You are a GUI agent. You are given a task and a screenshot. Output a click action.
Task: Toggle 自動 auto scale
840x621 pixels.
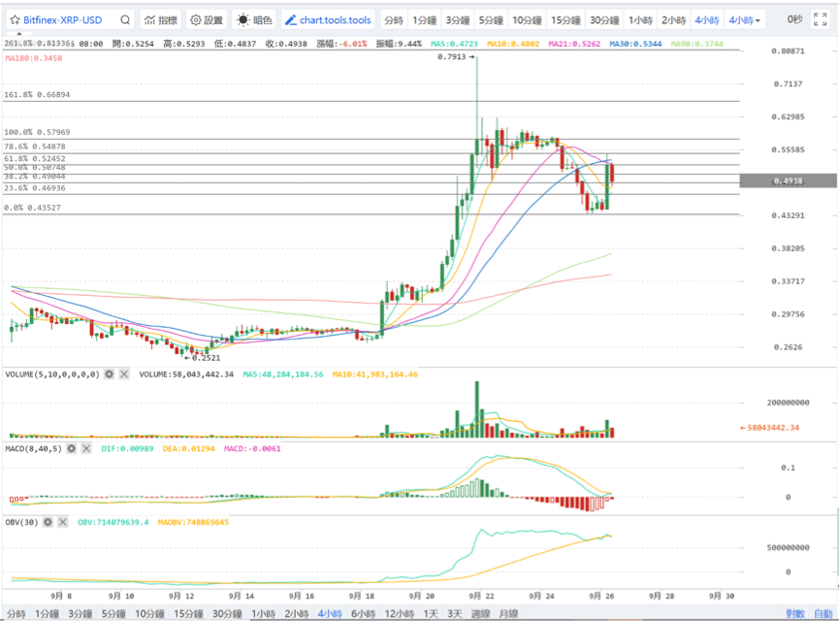(x=823, y=613)
